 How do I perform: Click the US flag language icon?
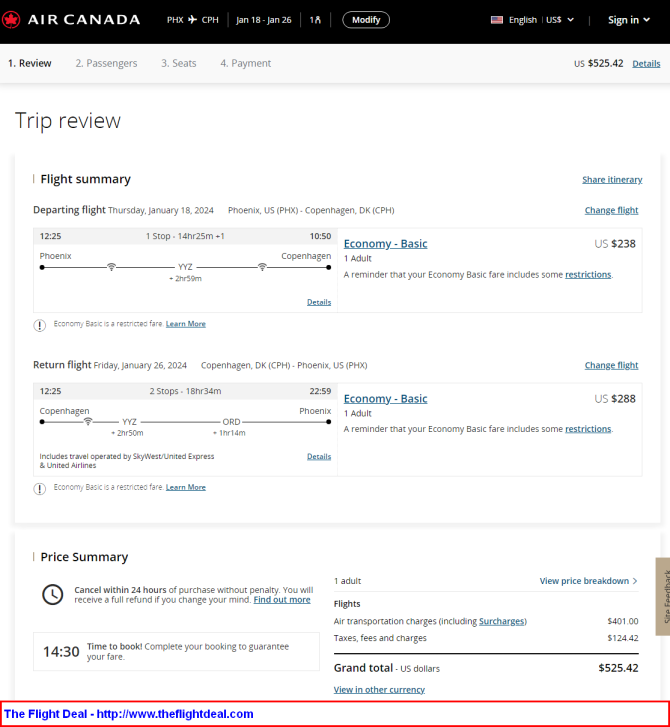[497, 20]
